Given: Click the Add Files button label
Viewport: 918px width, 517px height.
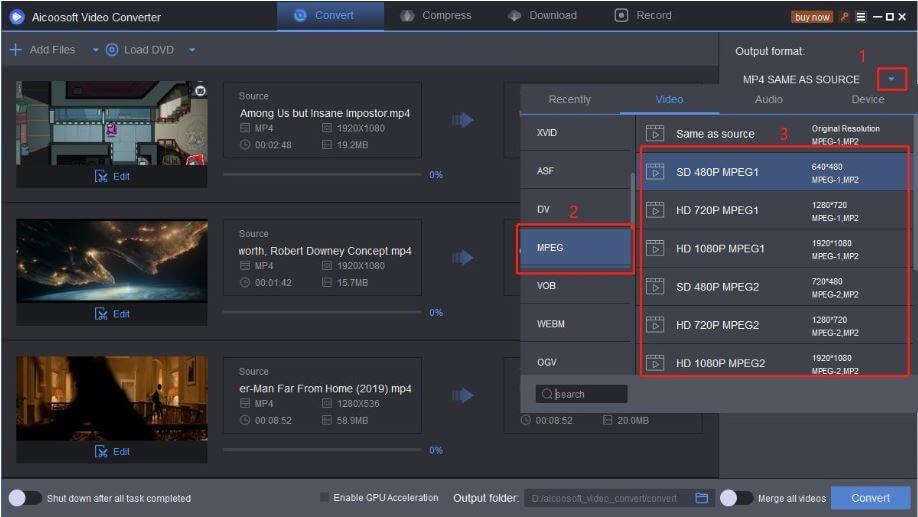Looking at the screenshot, I should click(x=52, y=50).
